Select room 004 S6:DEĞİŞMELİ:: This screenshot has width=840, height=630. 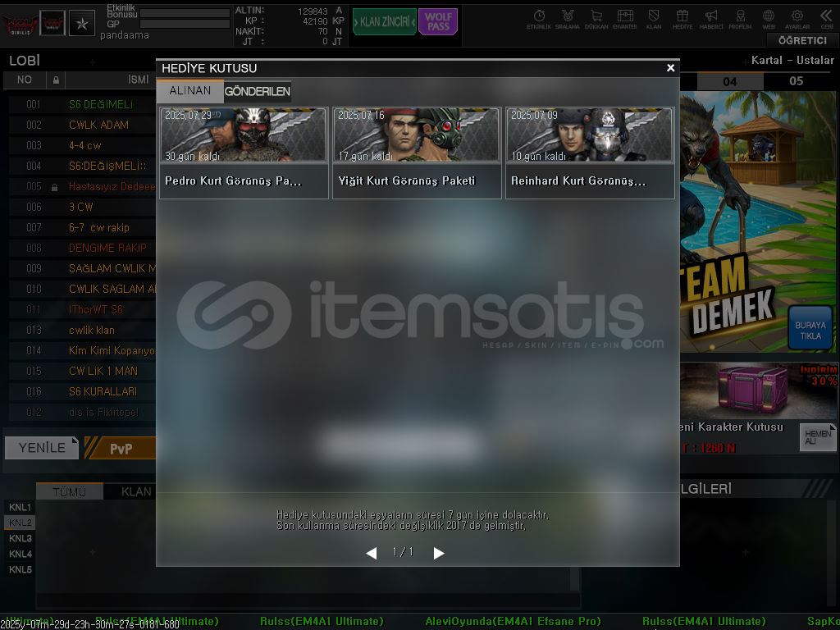click(x=82, y=166)
